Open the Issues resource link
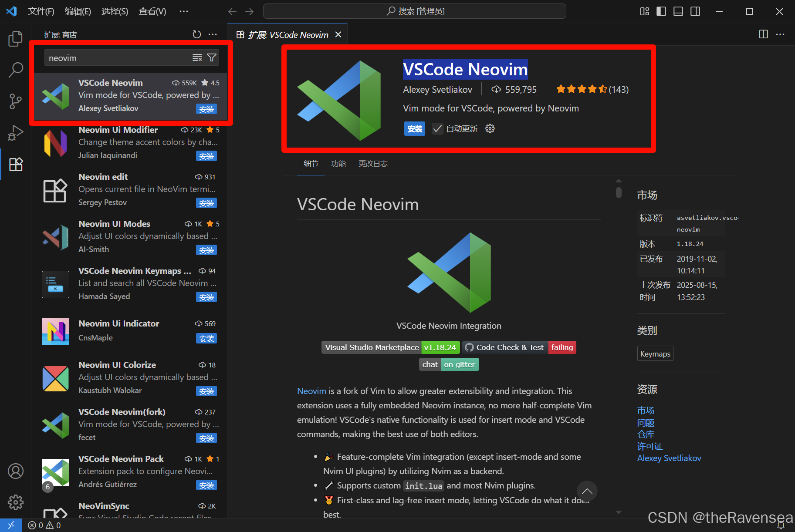The image size is (795, 532). (x=646, y=423)
